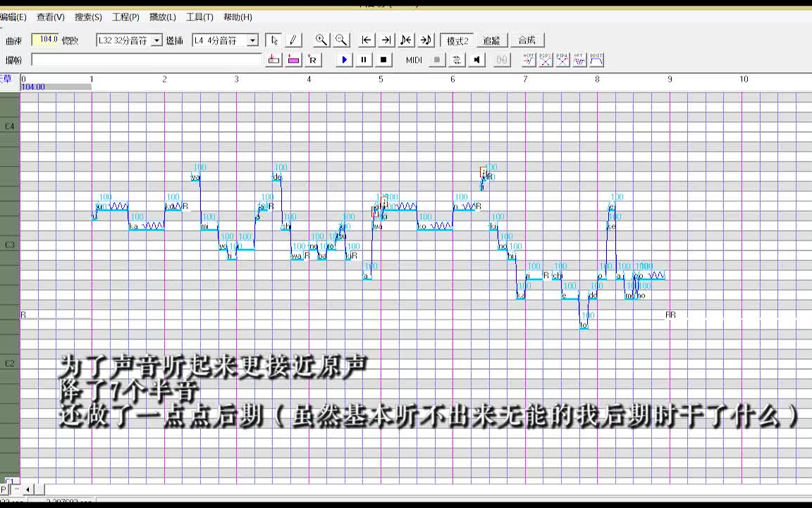Viewport: 812px width, 508px height.
Task: Click the zoom out magnifier icon
Action: (341, 40)
